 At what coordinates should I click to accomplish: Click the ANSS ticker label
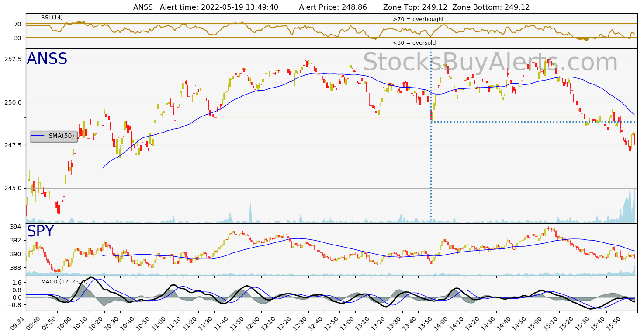[47, 59]
